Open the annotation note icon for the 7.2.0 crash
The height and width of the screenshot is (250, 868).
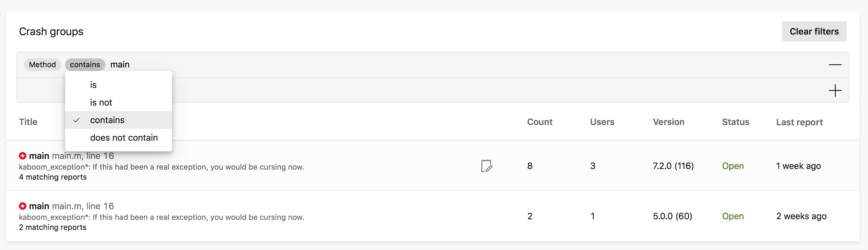(486, 166)
